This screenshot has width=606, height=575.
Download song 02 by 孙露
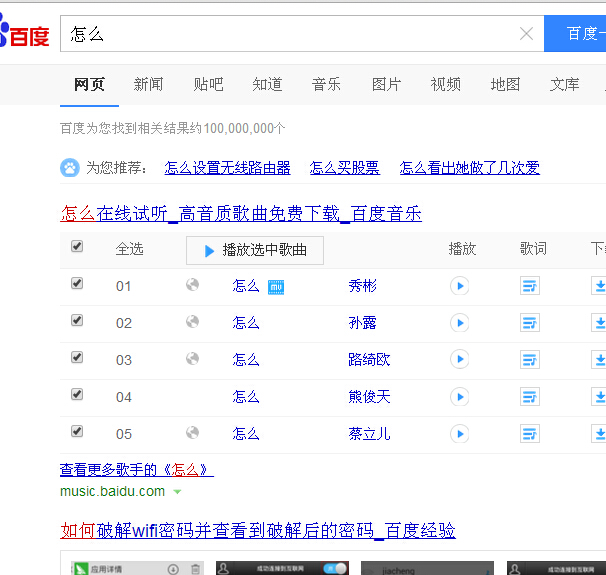point(599,323)
